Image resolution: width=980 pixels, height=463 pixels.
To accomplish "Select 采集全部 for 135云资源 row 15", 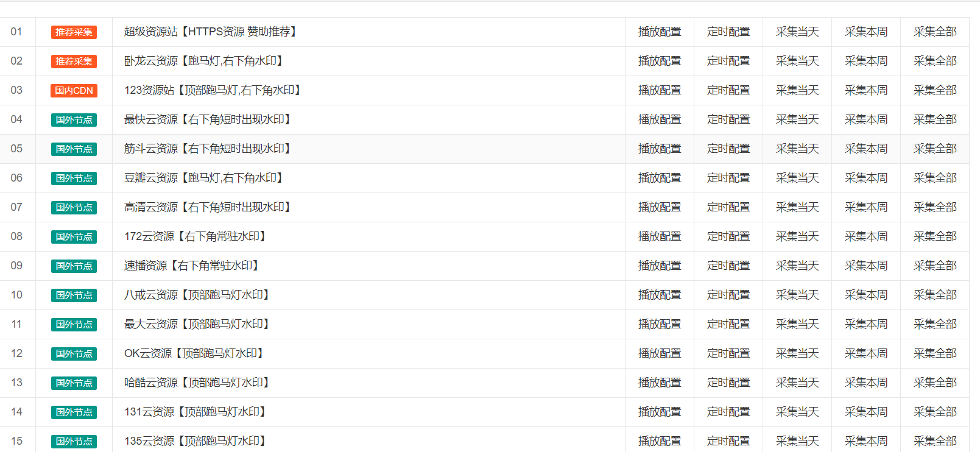I will 935,441.
